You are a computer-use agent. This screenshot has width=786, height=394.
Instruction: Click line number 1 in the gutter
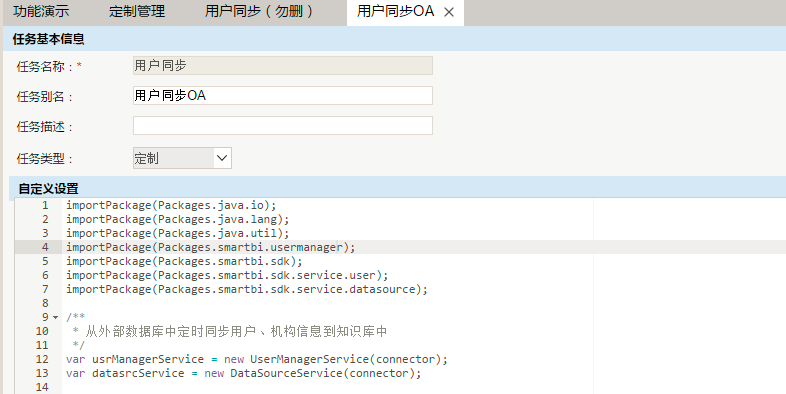pos(45,206)
